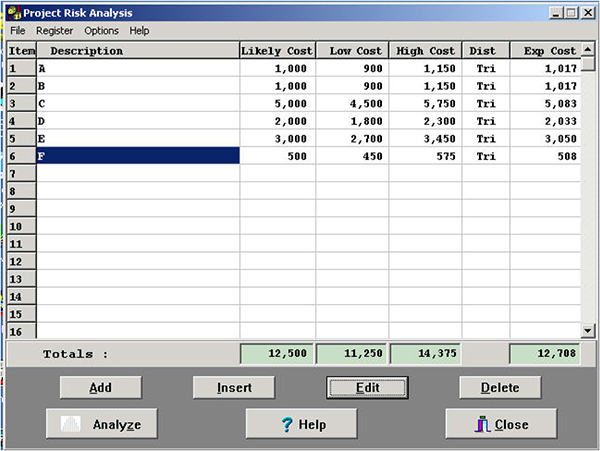Screen dimensions: 600x451
Task: Select row header 4
Action: pos(22,121)
